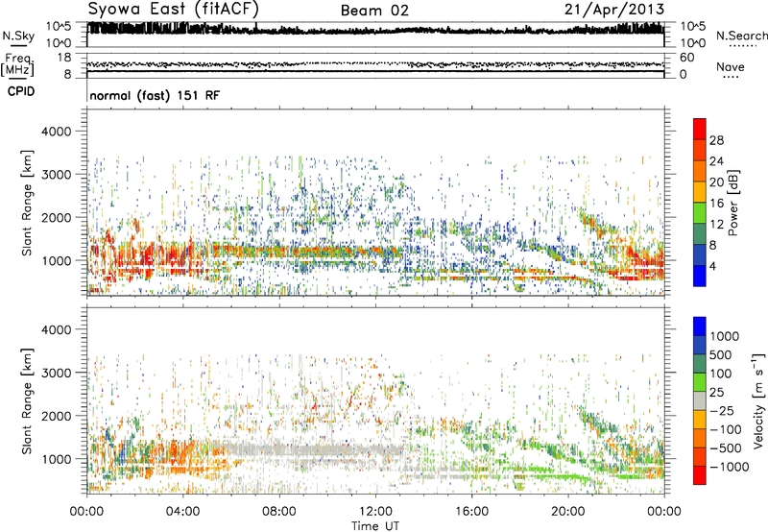Image resolution: width=768 pixels, height=532 pixels.
Task: Click the '04:00' time tick label
Action: coord(182,512)
